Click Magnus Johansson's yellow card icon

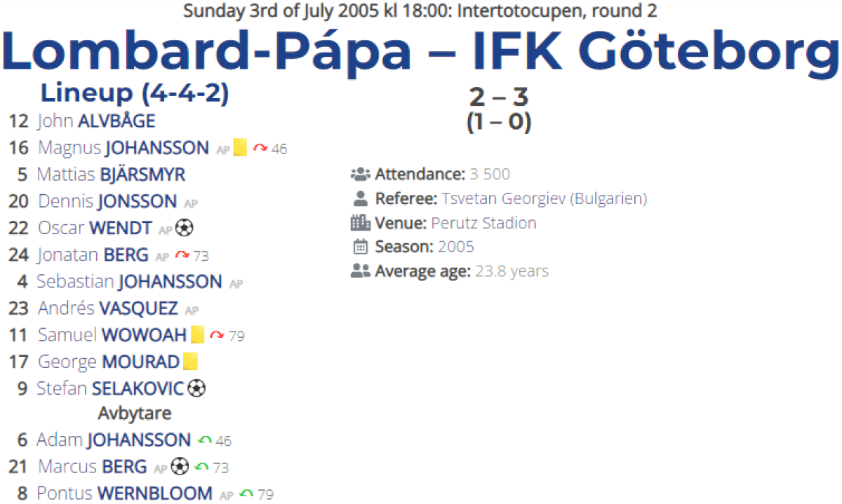coord(240,148)
